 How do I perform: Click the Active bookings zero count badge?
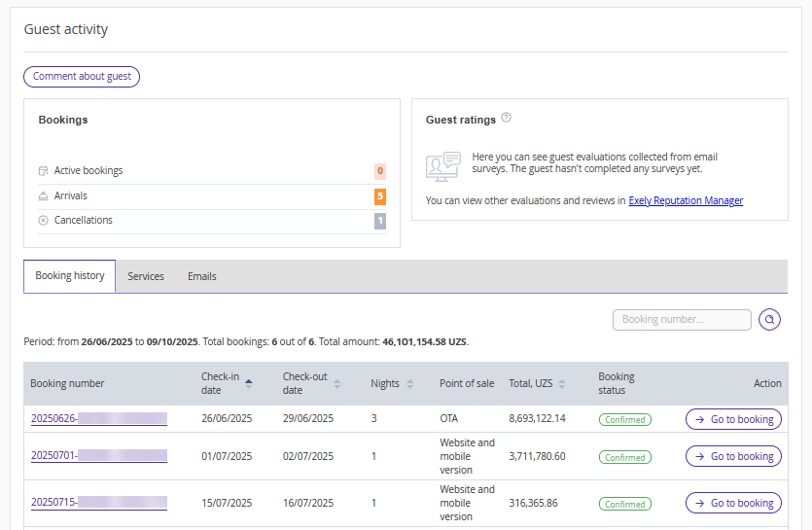click(x=380, y=171)
